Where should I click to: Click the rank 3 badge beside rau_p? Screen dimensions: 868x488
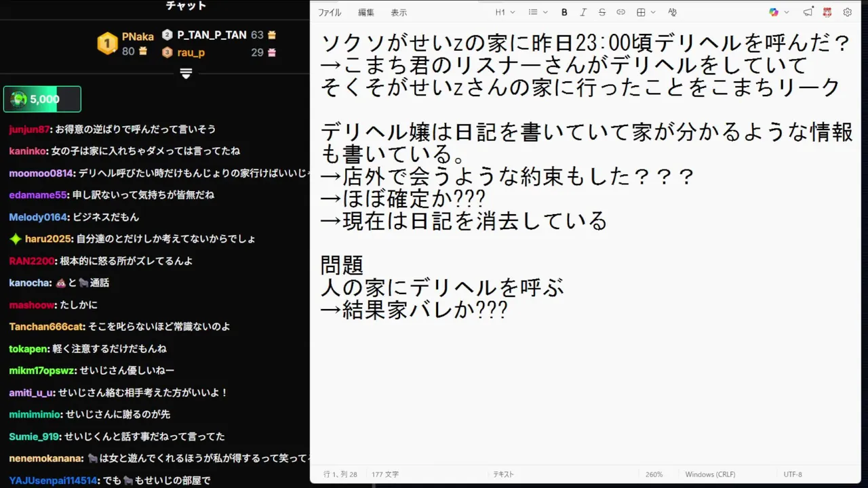pos(167,52)
